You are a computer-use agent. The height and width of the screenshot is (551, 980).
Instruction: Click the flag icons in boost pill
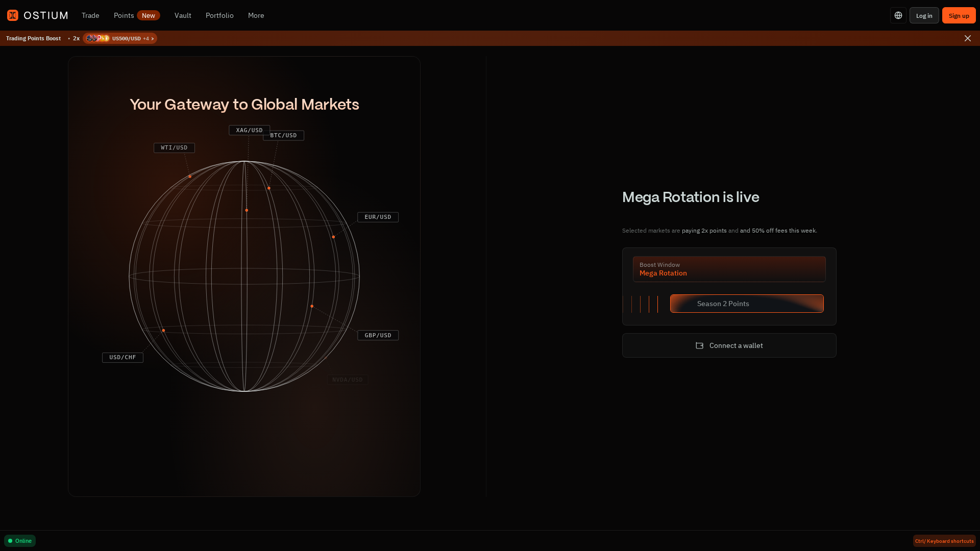[97, 38]
